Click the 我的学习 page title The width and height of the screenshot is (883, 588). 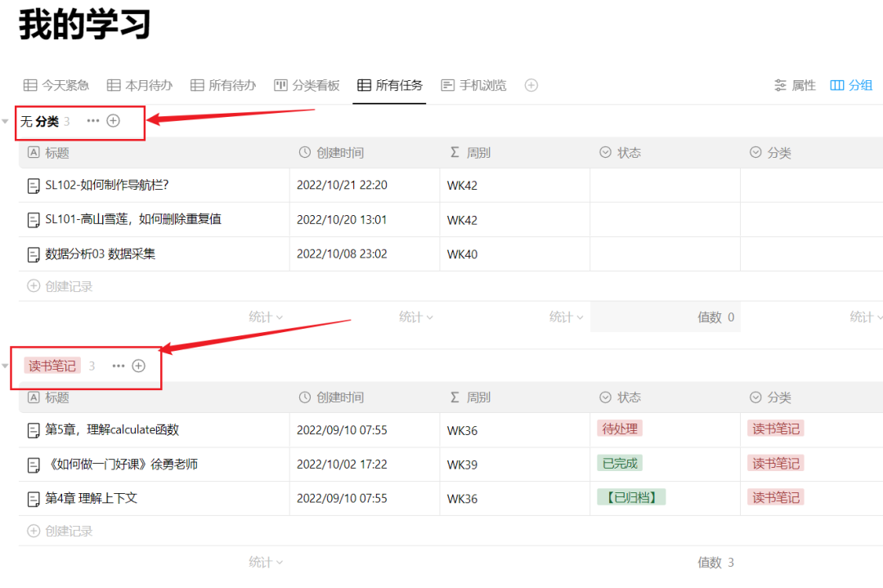pos(85,25)
